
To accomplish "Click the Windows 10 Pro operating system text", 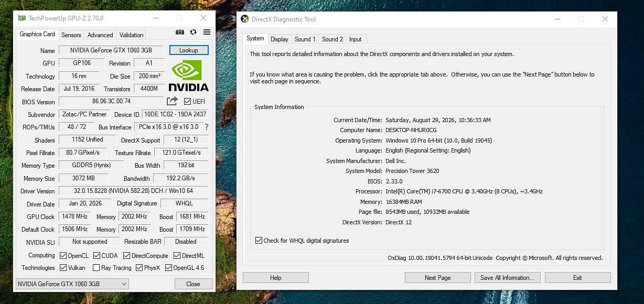I will click(439, 140).
